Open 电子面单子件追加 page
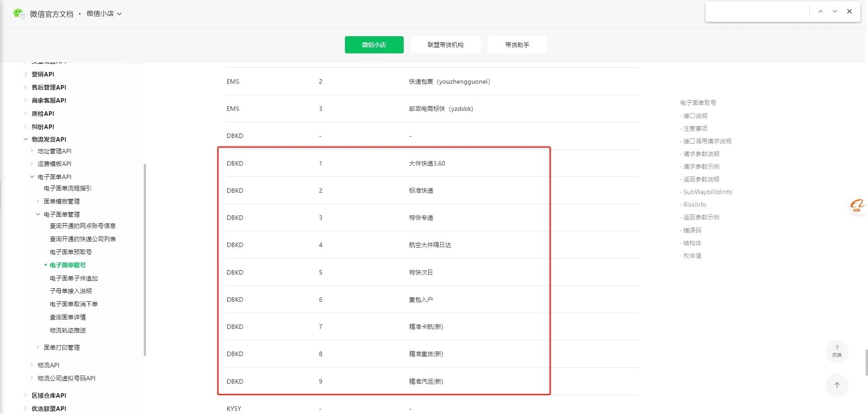The width and height of the screenshot is (868, 414). (74, 278)
